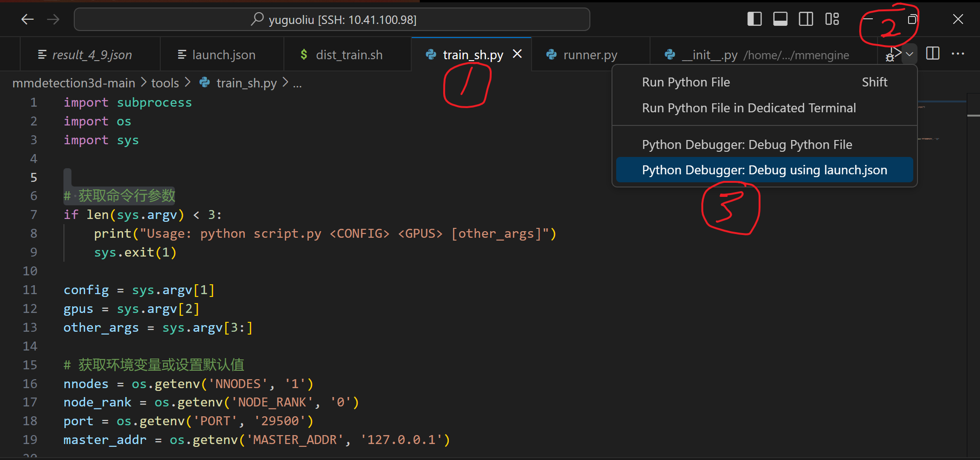
Task: Choose Run Python File in Dedicated Terminal
Action: (x=748, y=108)
